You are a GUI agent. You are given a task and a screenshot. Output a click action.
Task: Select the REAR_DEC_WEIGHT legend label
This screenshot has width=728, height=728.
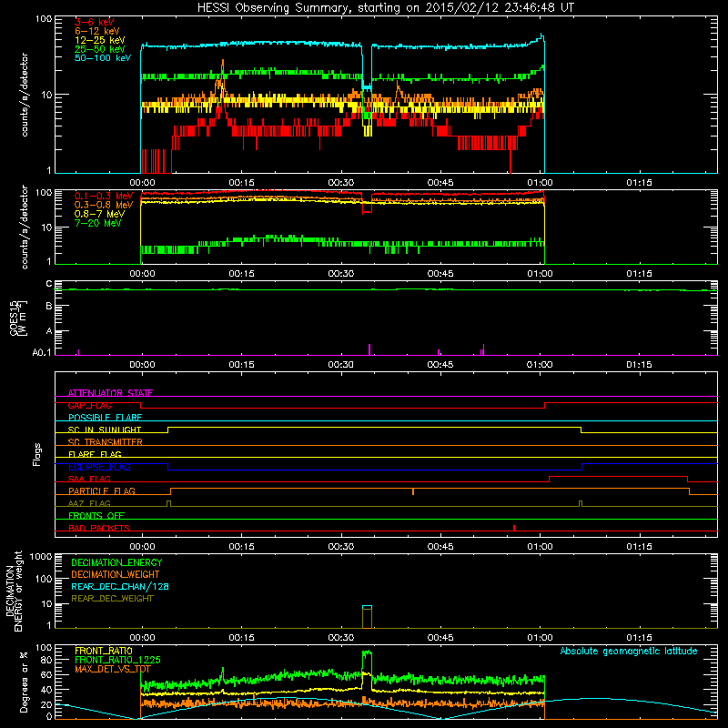click(x=112, y=599)
